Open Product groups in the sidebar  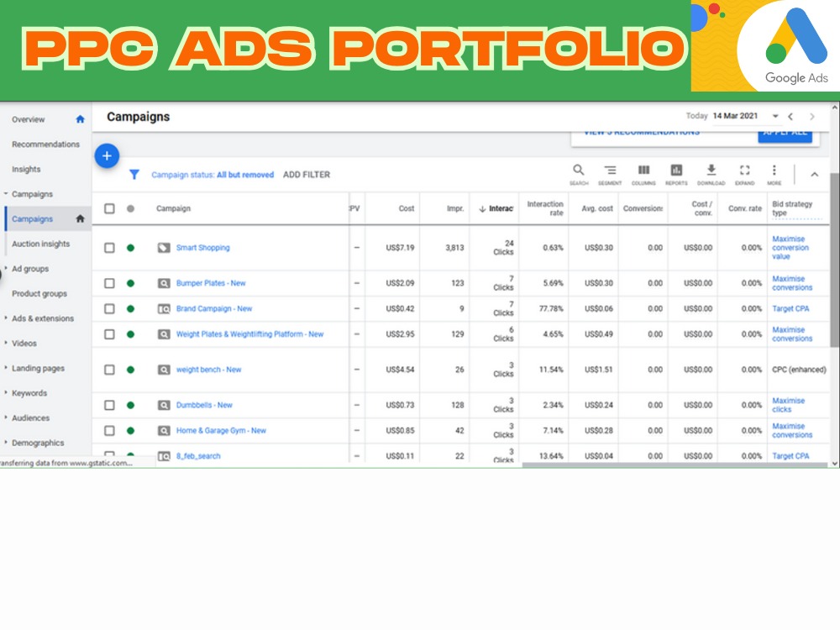[39, 293]
